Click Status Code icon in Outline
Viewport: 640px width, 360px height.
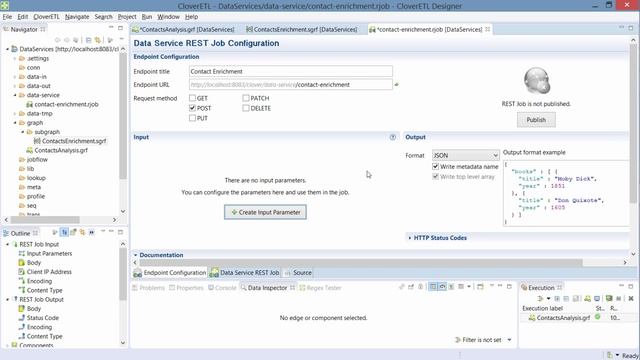pos(22,318)
